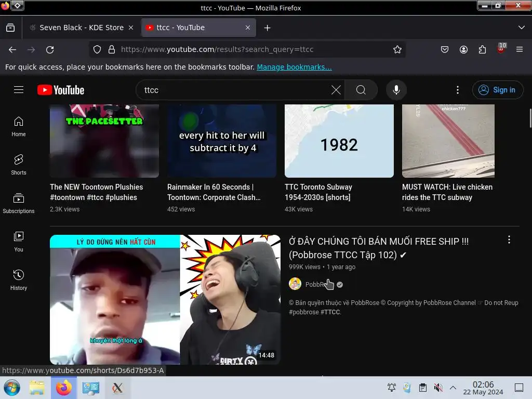The height and width of the screenshot is (399, 532).
Task: Open the Pocket save icon in the toolbar
Action: pyautogui.click(x=445, y=49)
